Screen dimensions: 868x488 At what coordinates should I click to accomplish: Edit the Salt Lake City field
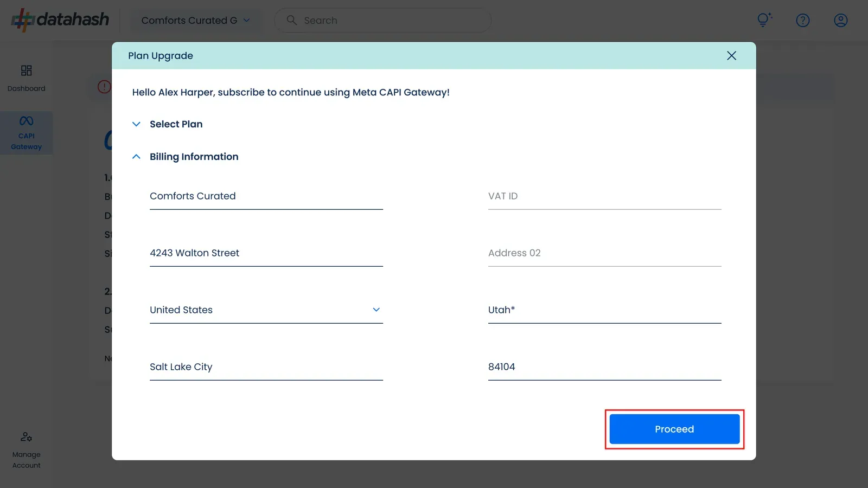(x=266, y=367)
